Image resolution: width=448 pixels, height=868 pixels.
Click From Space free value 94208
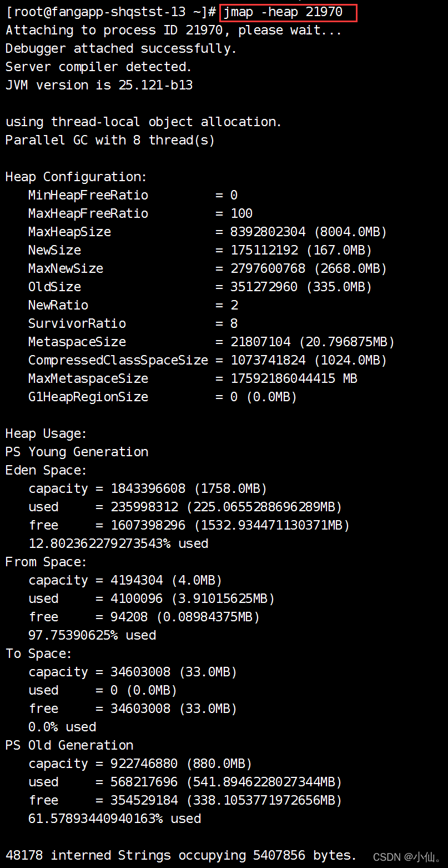[129, 617]
